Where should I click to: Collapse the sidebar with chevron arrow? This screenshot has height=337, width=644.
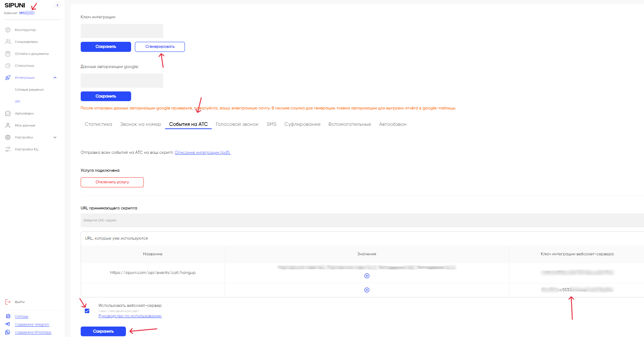tap(58, 5)
